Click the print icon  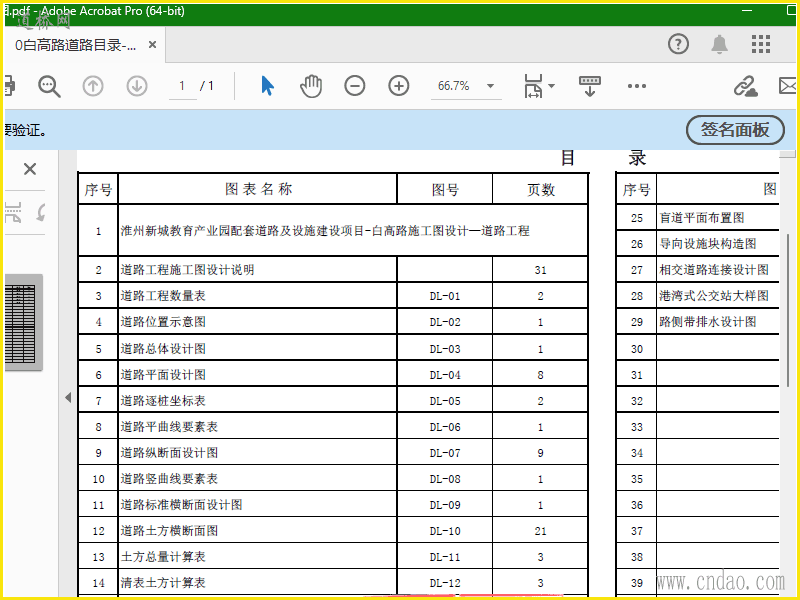coord(9,86)
